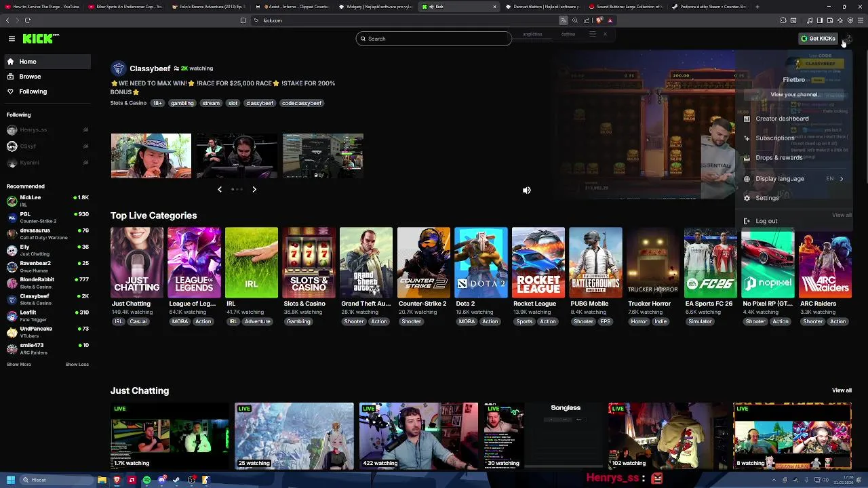This screenshot has height=488, width=868.
Task: Open Windows Start menu
Action: click(10, 480)
